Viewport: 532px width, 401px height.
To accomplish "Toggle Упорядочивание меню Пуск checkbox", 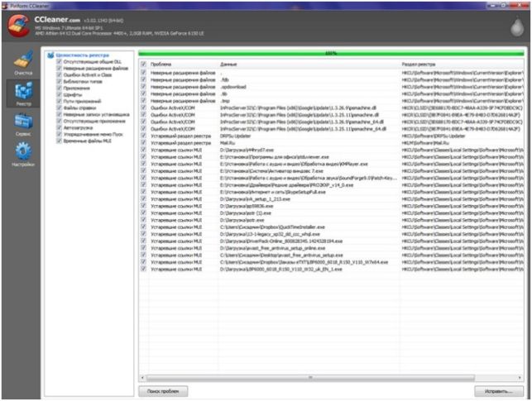I will tap(59, 134).
